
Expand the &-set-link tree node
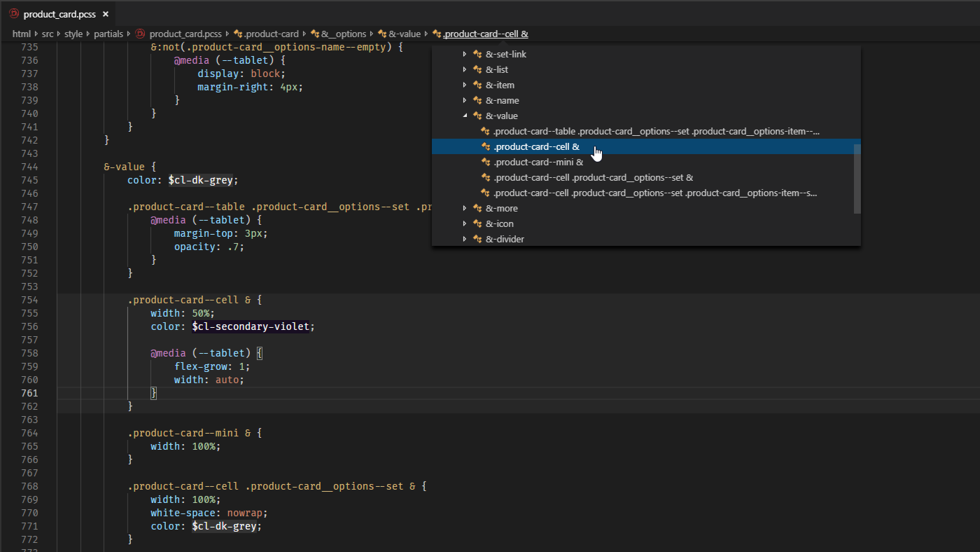click(x=464, y=54)
